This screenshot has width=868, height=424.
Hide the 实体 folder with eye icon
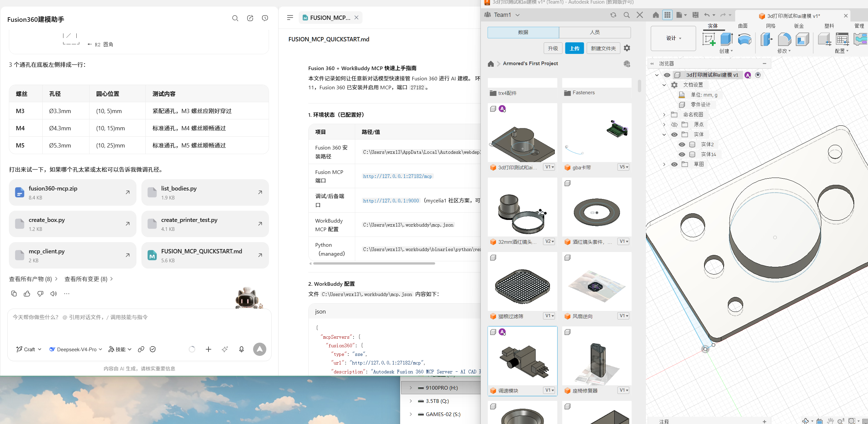tap(674, 135)
